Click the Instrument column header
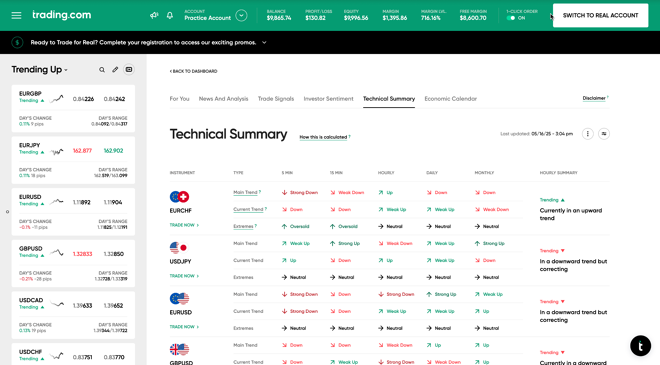 (182, 173)
